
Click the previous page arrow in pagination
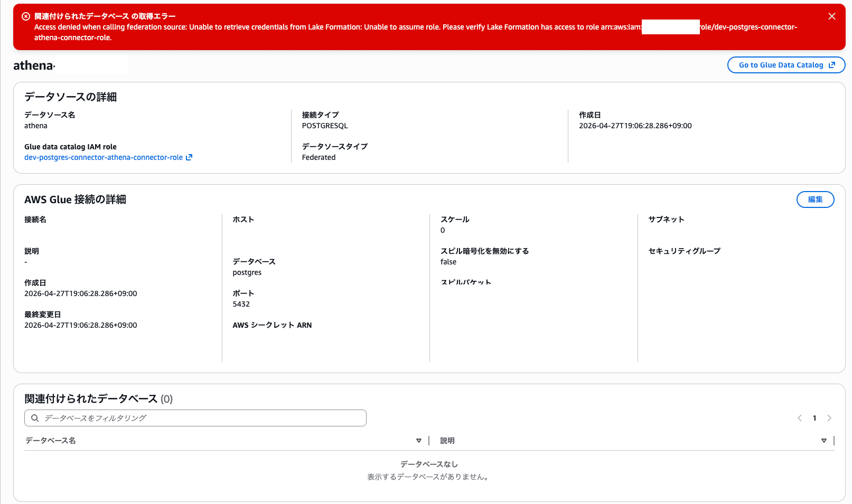799,417
